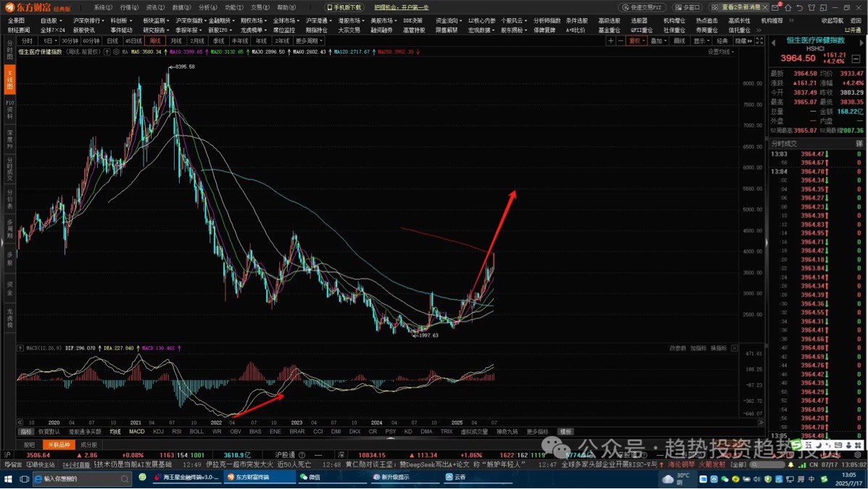
Task: Open 深度F9 in left sidebar
Action: click(9, 139)
